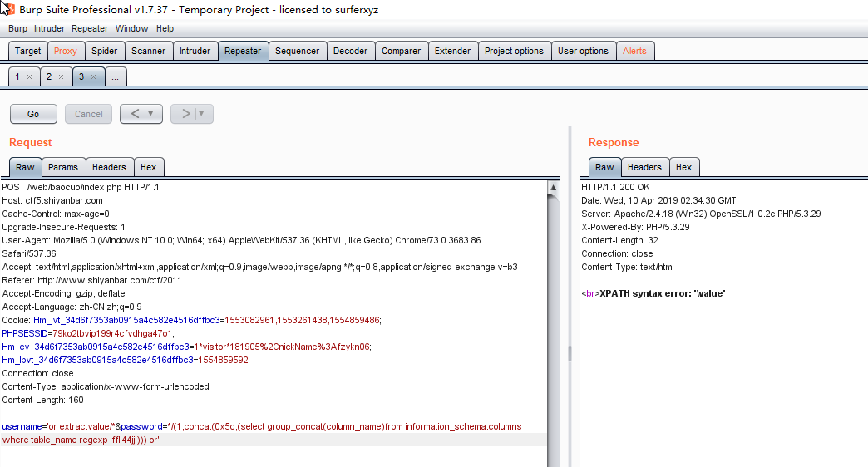Click the Content-Length: 160 header

pos(42,400)
